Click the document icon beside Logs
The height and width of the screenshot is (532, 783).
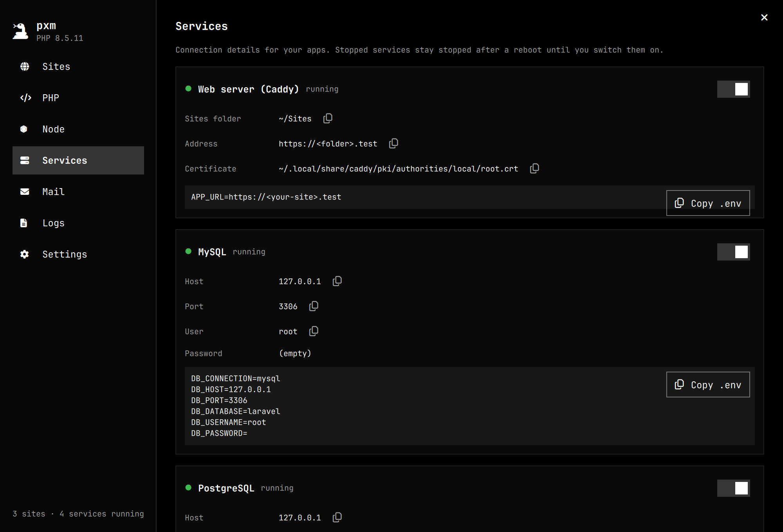[24, 223]
